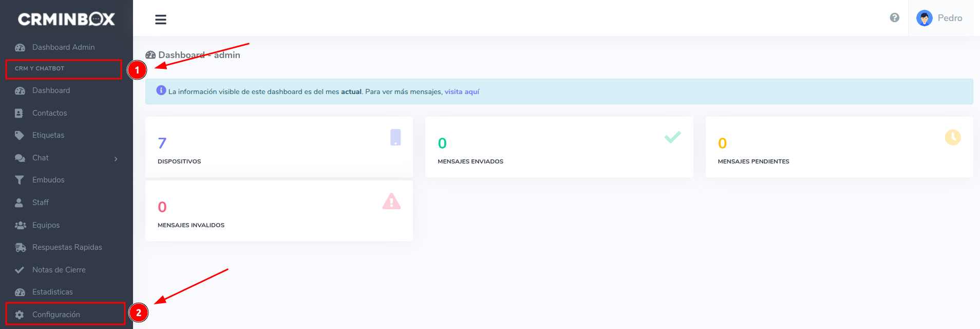The height and width of the screenshot is (329, 980).
Task: Expand the Chat submenu chevron
Action: pos(116,159)
